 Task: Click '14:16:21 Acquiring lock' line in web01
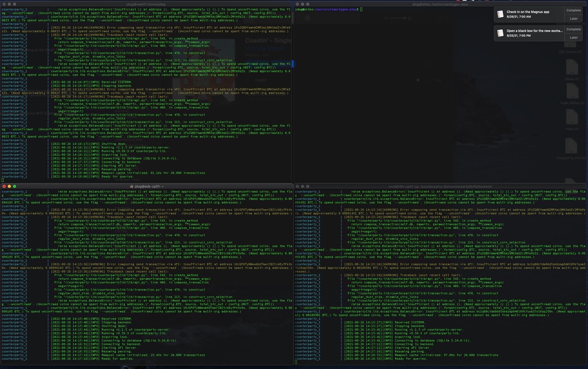(90, 155)
